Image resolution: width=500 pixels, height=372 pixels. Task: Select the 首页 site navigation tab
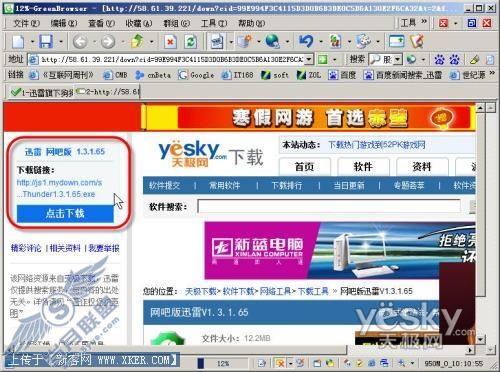[304, 167]
